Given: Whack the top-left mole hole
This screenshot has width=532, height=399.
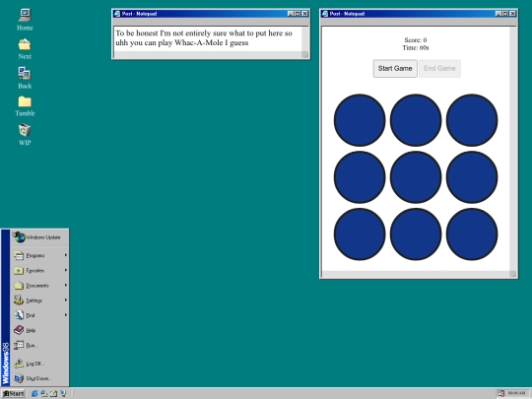Looking at the screenshot, I should tap(360, 120).
